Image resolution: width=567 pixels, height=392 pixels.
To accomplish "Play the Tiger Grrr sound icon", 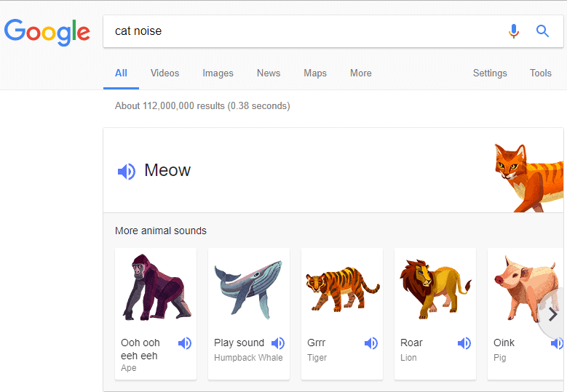I will click(371, 343).
